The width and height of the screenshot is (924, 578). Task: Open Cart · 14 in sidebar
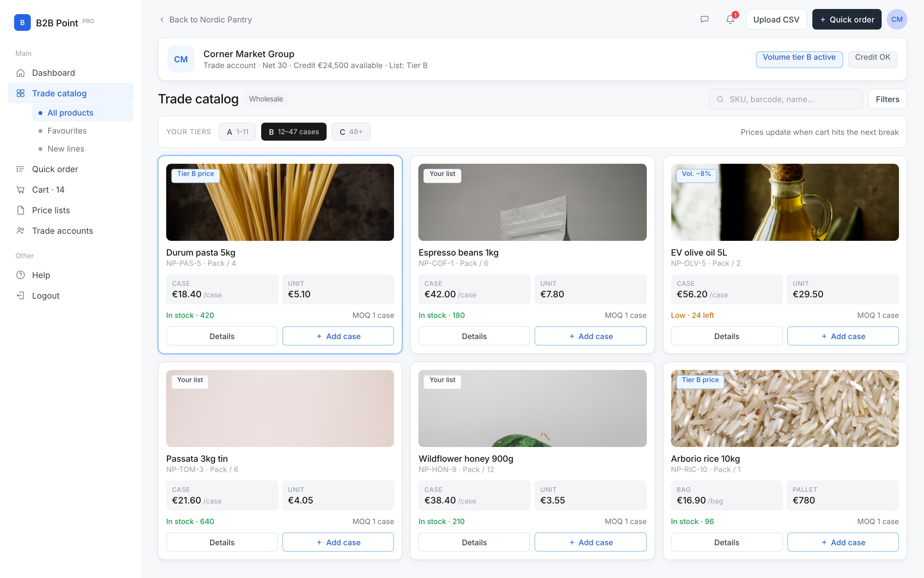(71, 189)
